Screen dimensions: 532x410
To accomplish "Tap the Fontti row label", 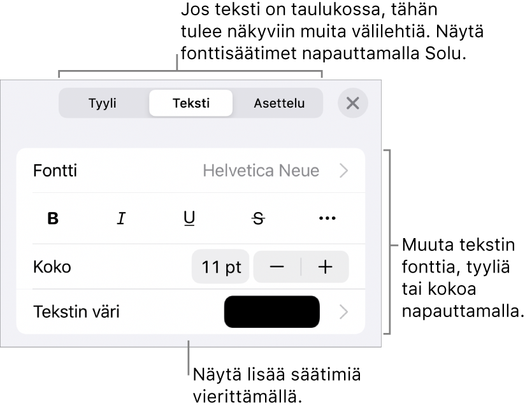I will pyautogui.click(x=55, y=171).
